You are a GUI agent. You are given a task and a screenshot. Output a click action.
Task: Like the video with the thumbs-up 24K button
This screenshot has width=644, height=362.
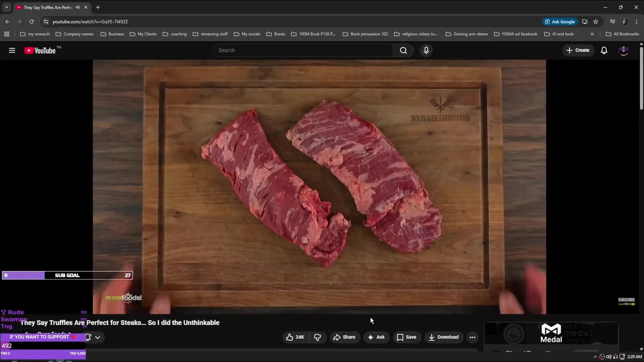tap(295, 337)
